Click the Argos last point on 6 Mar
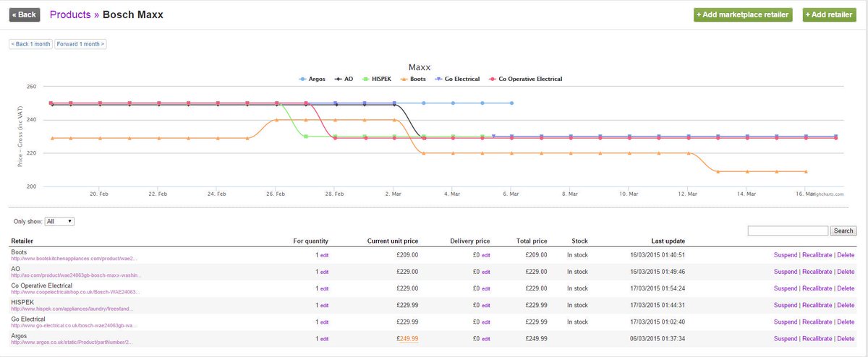The height and width of the screenshot is (357, 868). point(511,103)
